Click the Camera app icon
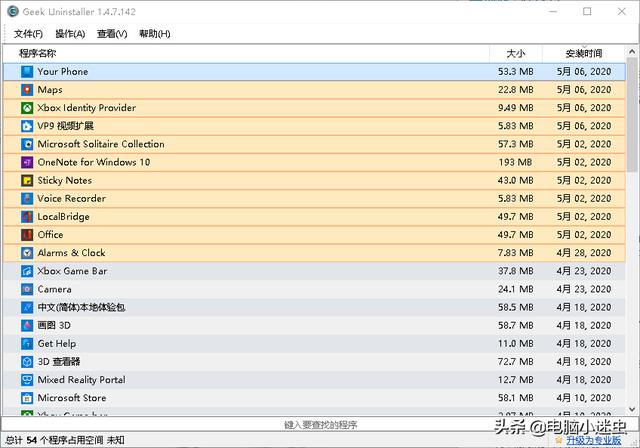 27,289
